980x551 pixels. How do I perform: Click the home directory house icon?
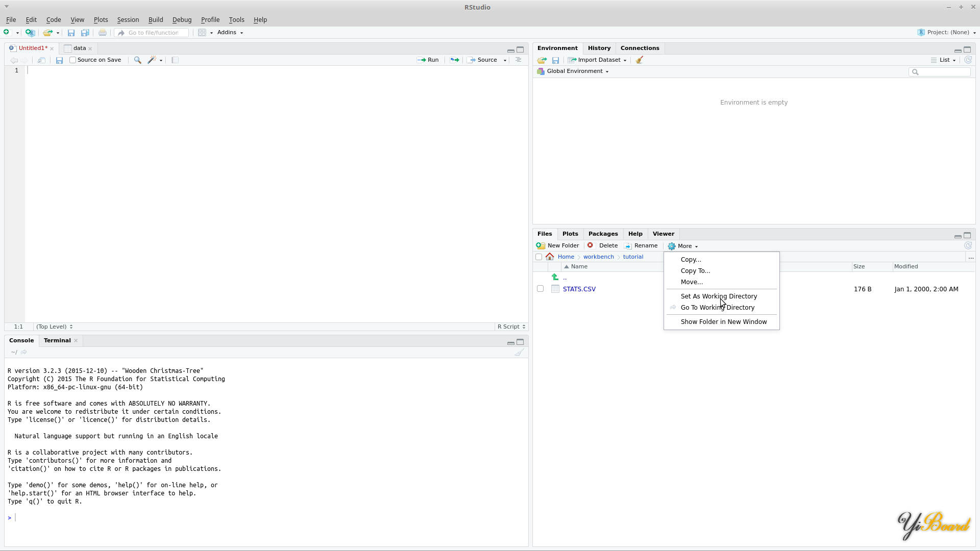[550, 257]
